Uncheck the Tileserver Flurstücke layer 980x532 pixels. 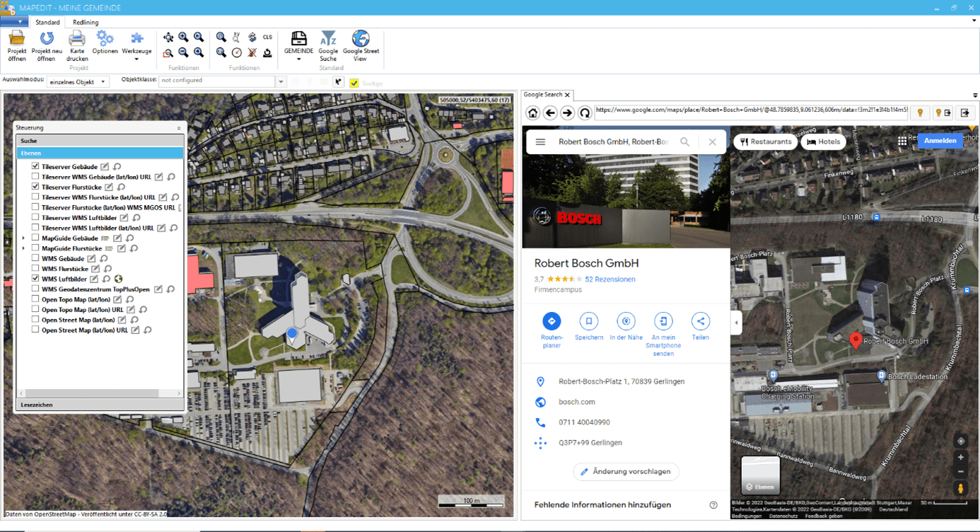pyautogui.click(x=35, y=187)
